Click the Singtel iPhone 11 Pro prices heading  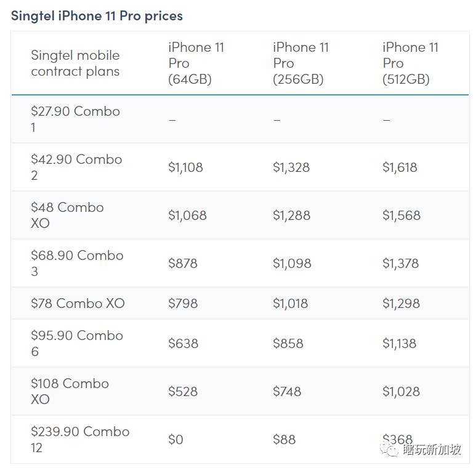click(97, 15)
